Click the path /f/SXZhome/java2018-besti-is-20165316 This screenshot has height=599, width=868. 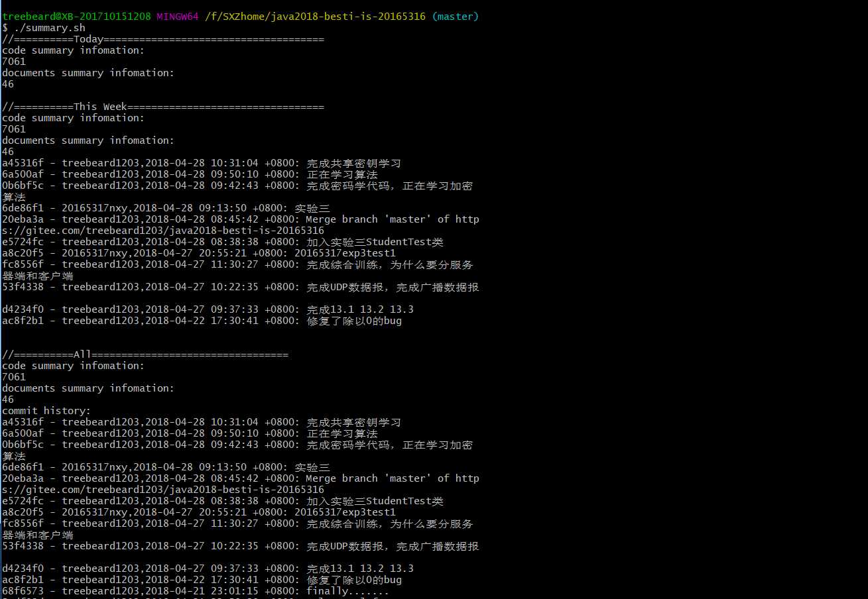click(x=314, y=17)
